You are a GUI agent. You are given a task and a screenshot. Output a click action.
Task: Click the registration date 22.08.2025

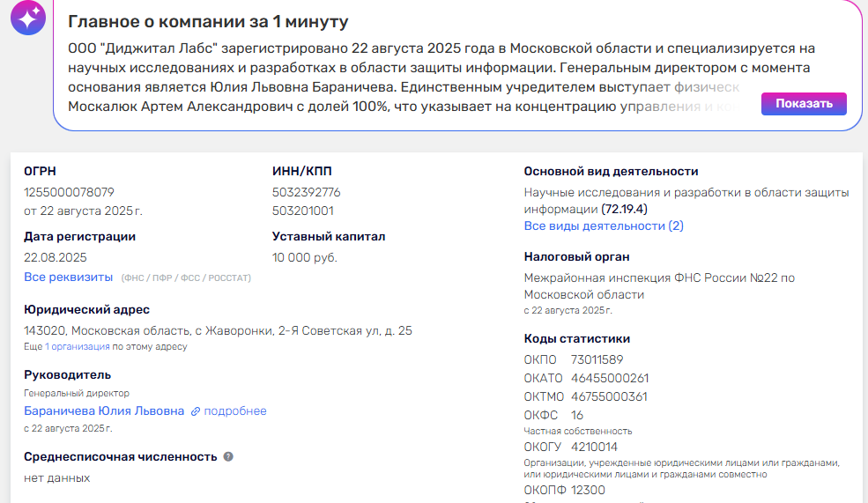(x=56, y=257)
